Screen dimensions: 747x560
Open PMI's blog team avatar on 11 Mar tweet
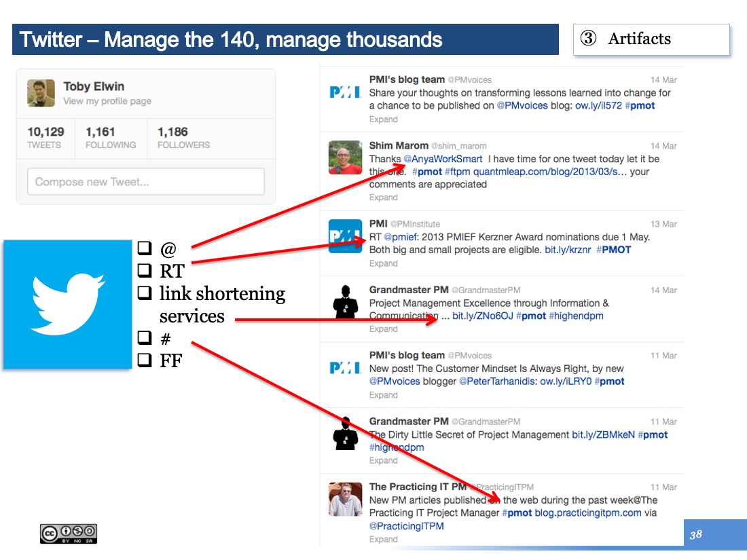(345, 368)
